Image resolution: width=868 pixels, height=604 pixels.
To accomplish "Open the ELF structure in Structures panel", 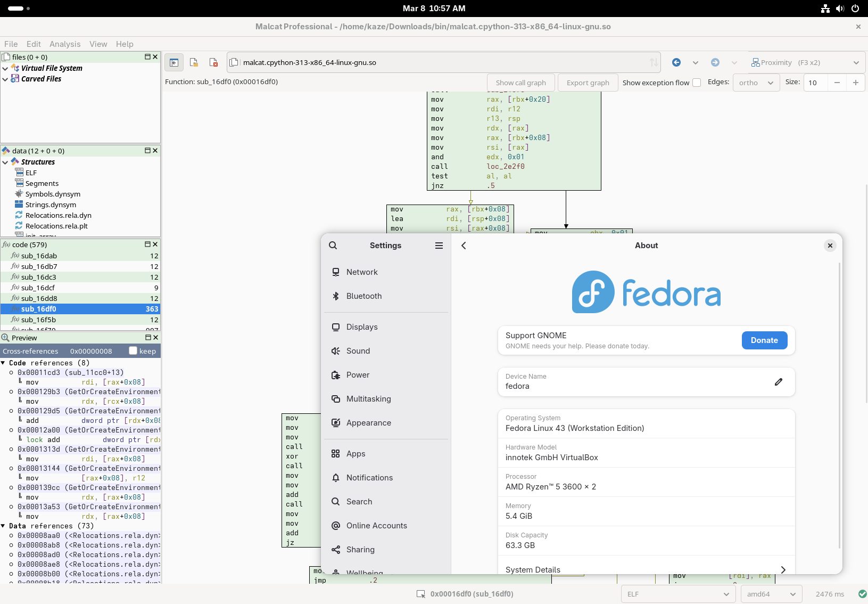I will [30, 173].
